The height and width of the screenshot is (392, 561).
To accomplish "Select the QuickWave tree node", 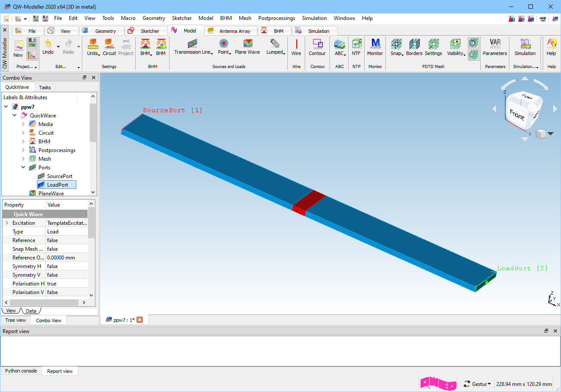I will pos(42,116).
